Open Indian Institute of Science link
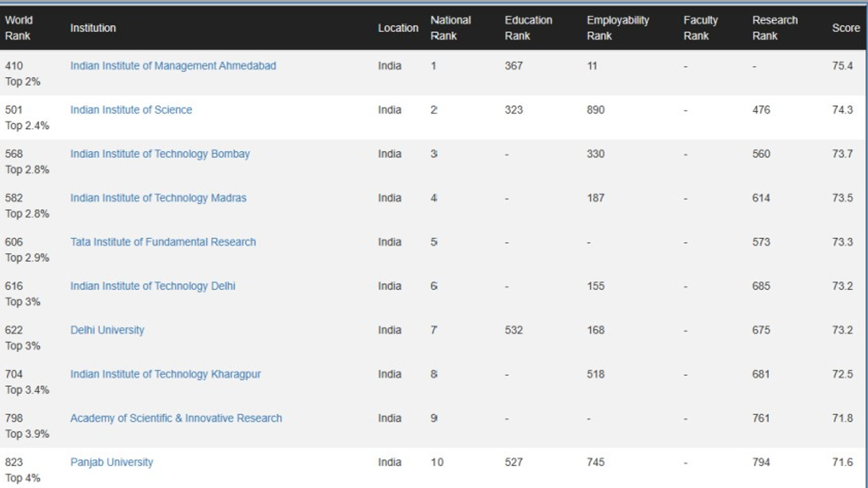Screen dimensions: 868x488 [131, 110]
